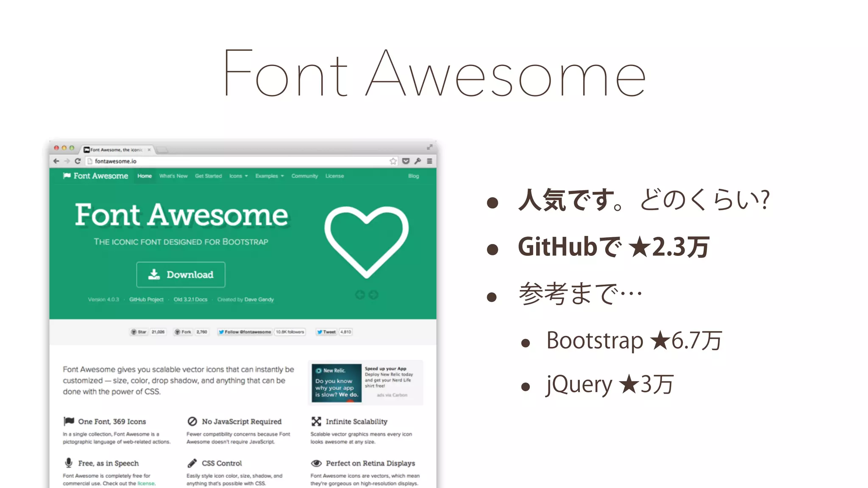Click the browser back arrow
868x488 pixels.
tap(56, 161)
